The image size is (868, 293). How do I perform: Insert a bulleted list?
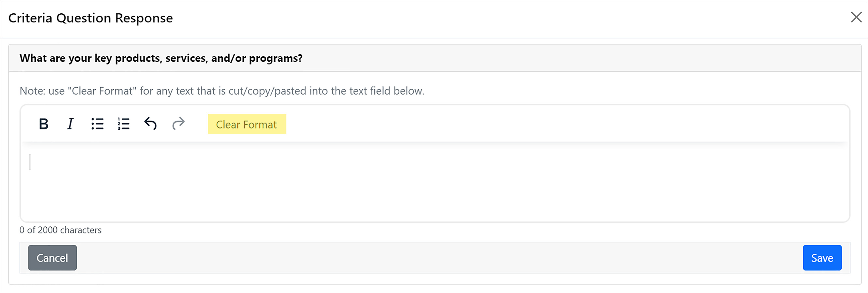pos(98,124)
